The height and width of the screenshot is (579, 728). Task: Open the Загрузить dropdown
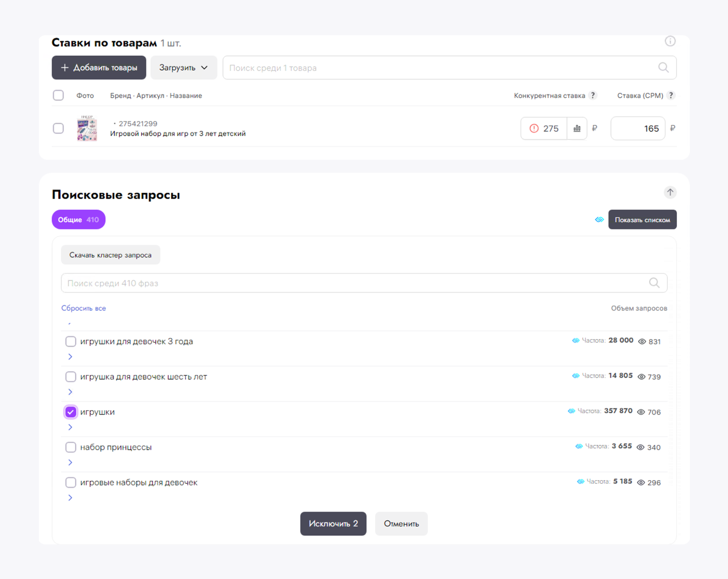(183, 68)
